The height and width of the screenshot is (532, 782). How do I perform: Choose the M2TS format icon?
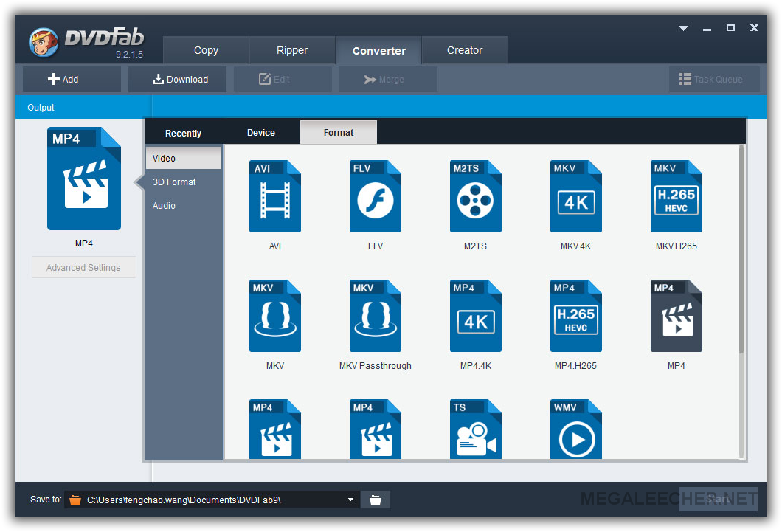click(x=475, y=196)
